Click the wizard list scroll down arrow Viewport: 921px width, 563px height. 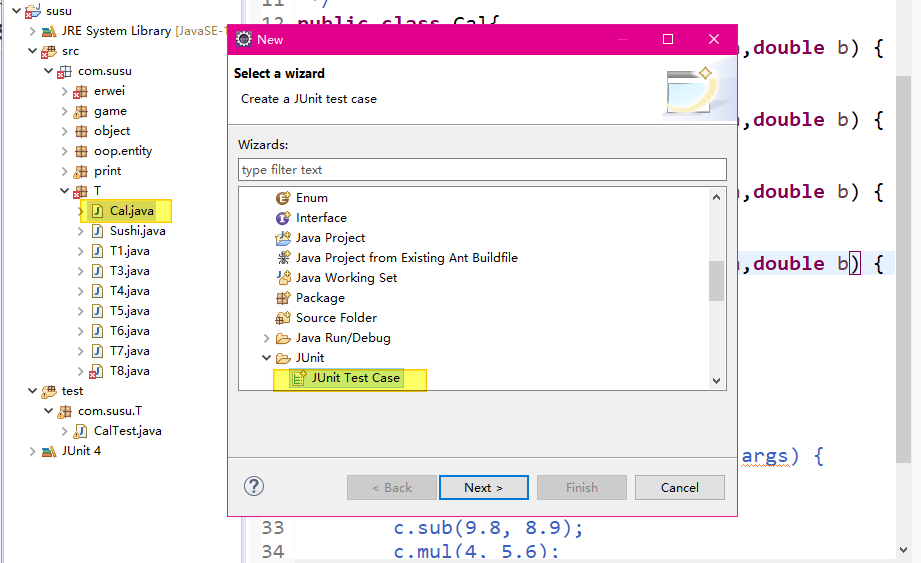pyautogui.click(x=716, y=380)
